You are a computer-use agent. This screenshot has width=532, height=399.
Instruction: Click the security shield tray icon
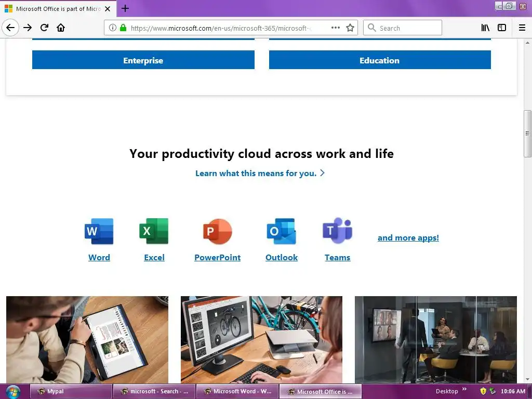[x=483, y=391]
